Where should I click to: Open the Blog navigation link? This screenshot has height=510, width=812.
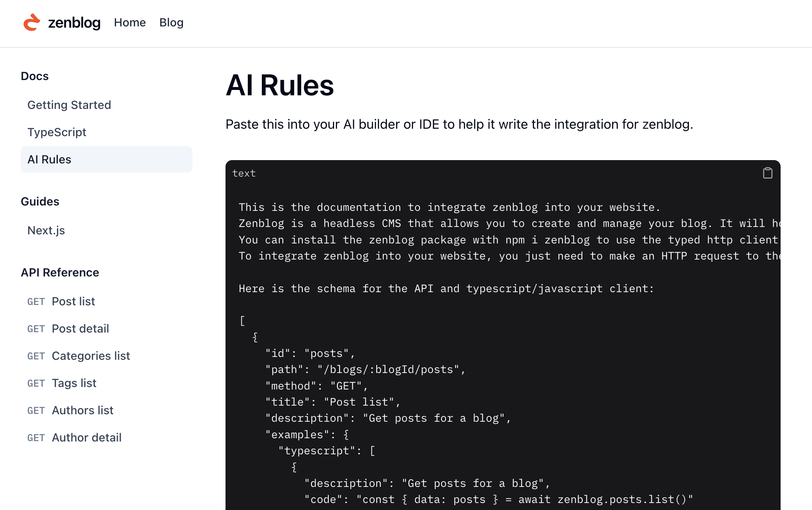171,23
